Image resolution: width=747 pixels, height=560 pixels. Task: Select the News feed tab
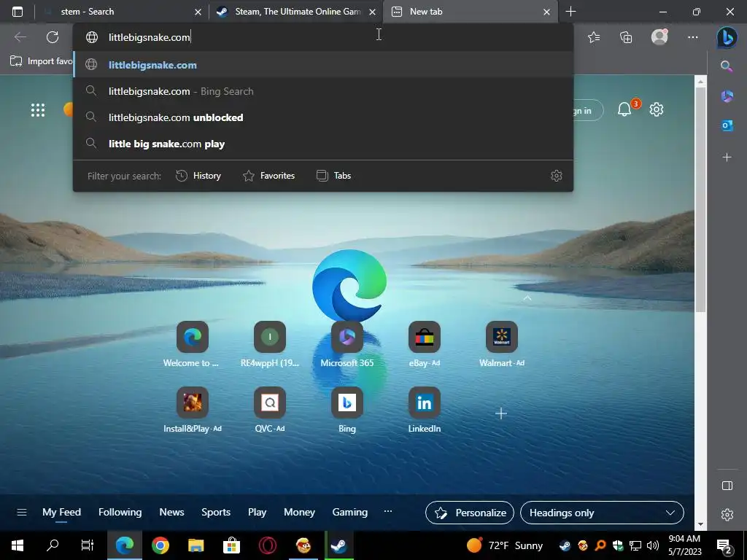click(171, 513)
